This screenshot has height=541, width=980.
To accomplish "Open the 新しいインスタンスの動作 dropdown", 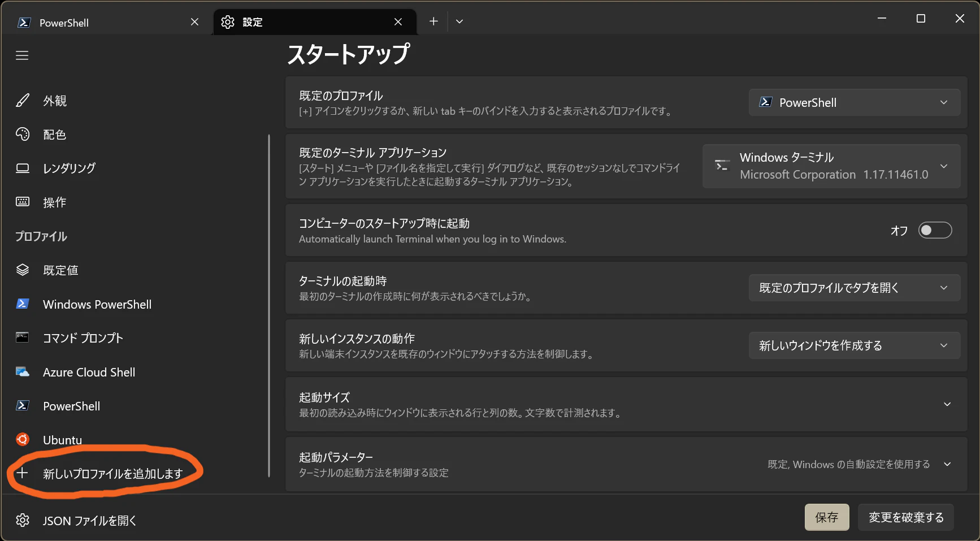I will pos(854,345).
